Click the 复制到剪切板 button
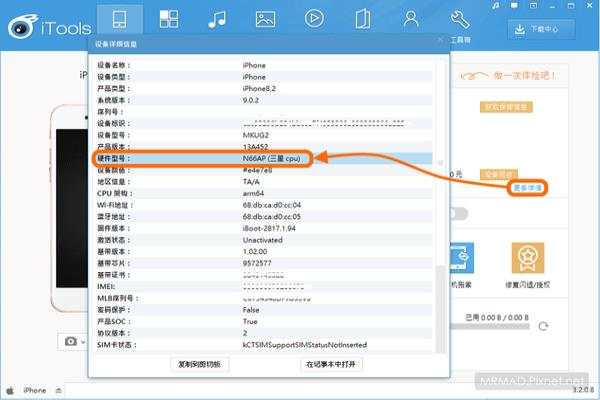This screenshot has width=600, height=400. tap(199, 364)
